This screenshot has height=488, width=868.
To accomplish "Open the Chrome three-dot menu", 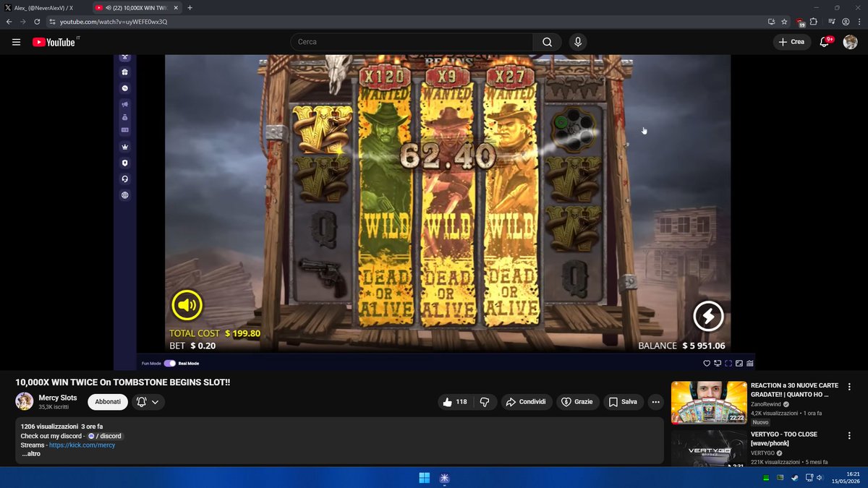I will click(859, 22).
